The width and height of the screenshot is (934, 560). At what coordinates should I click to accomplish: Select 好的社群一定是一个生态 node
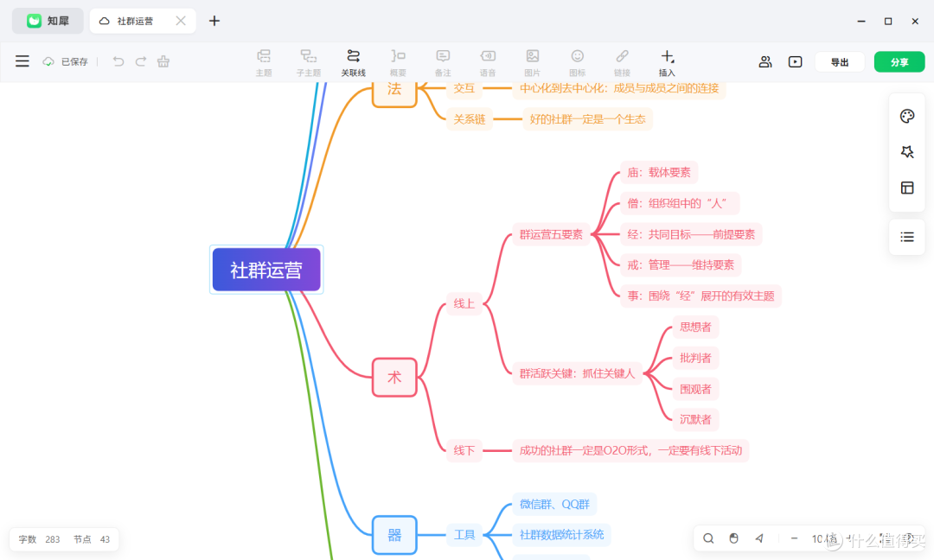coord(587,119)
